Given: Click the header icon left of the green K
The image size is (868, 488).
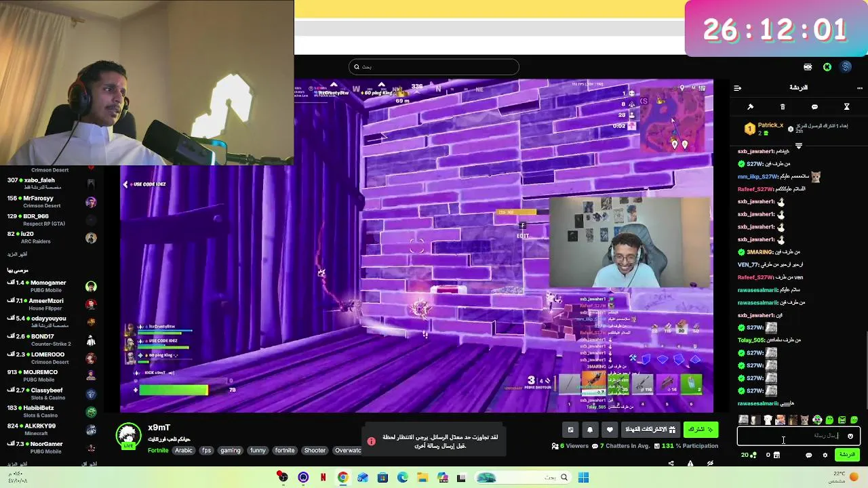Looking at the screenshot, I should 808,67.
